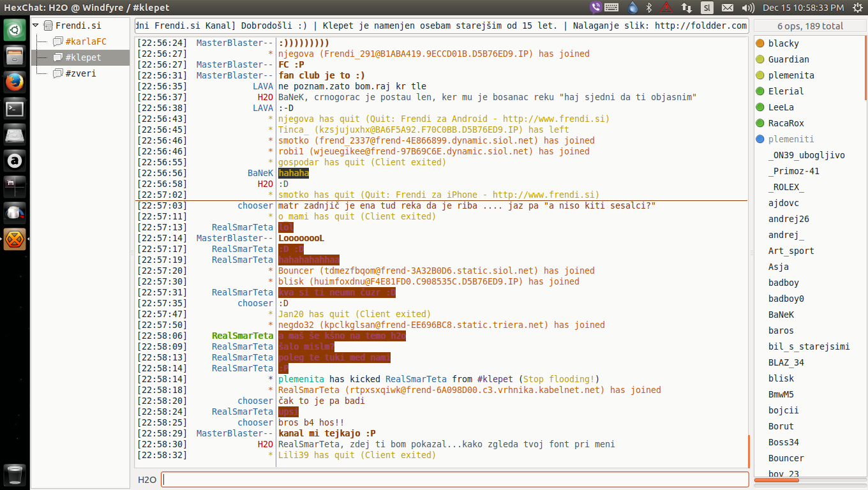This screenshot has height=490, width=868.
Task: Open the workspace switcher in launcher
Action: pyautogui.click(x=15, y=187)
